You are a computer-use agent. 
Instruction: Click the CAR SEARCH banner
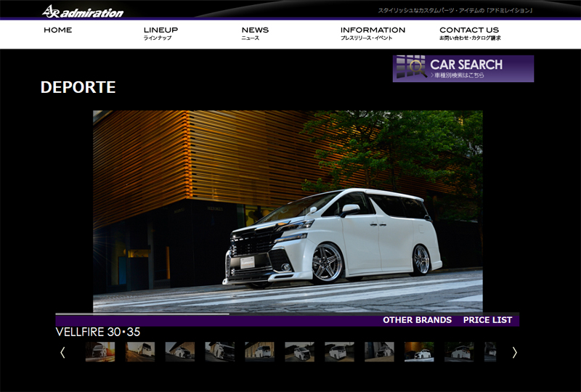pos(463,68)
